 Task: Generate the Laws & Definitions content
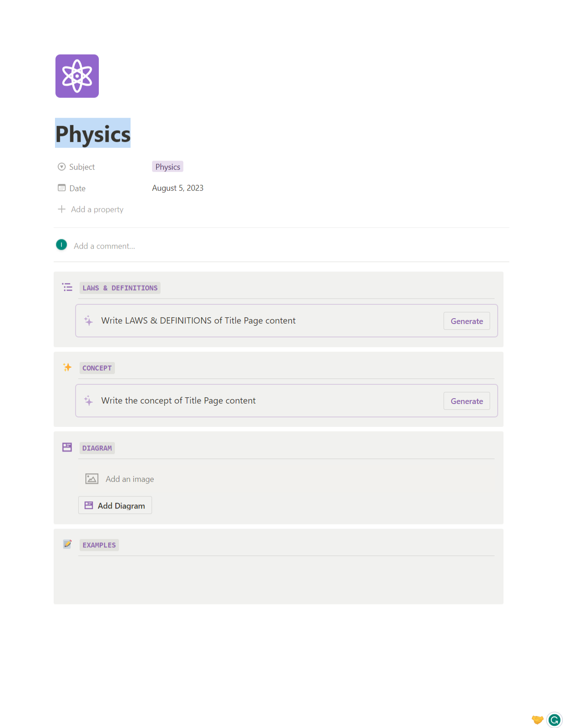(466, 321)
